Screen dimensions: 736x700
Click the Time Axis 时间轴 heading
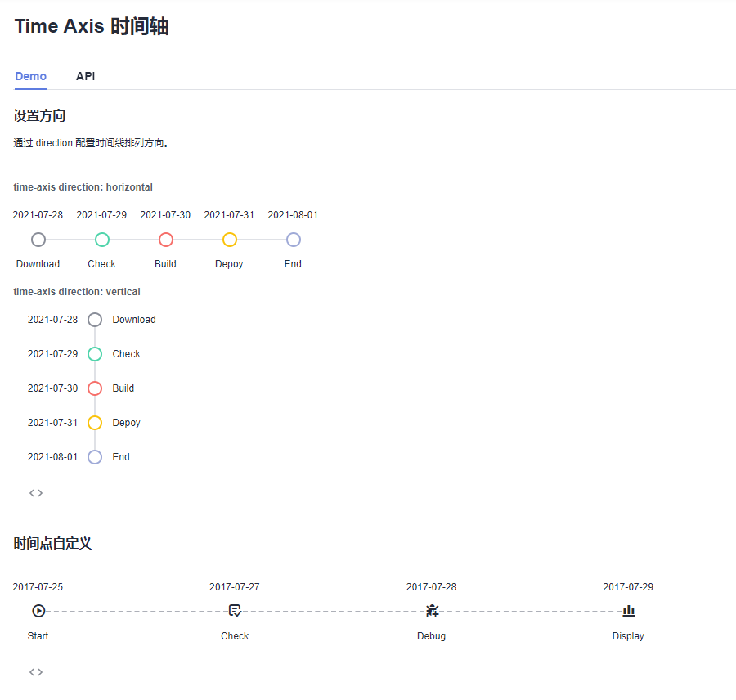point(91,25)
